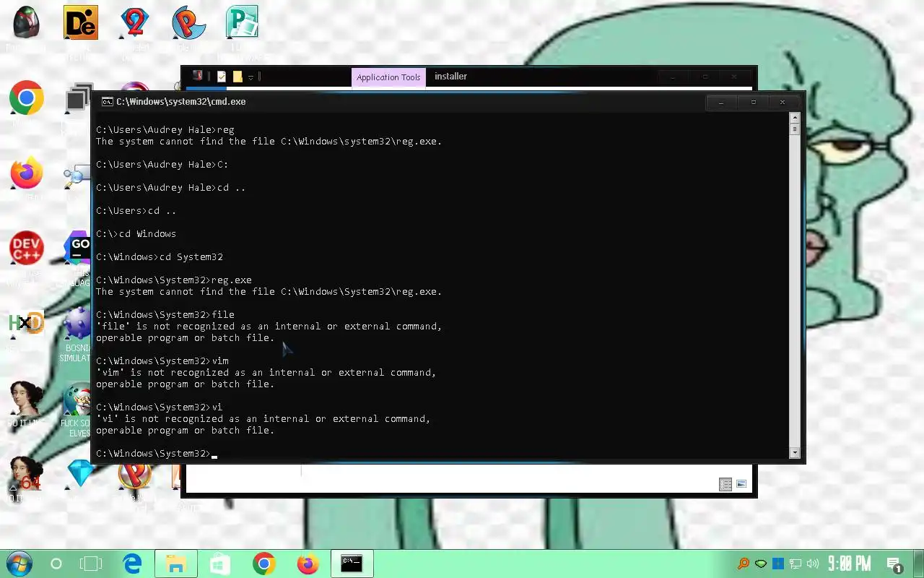
Task: Click the blue square tray icon
Action: (x=778, y=564)
